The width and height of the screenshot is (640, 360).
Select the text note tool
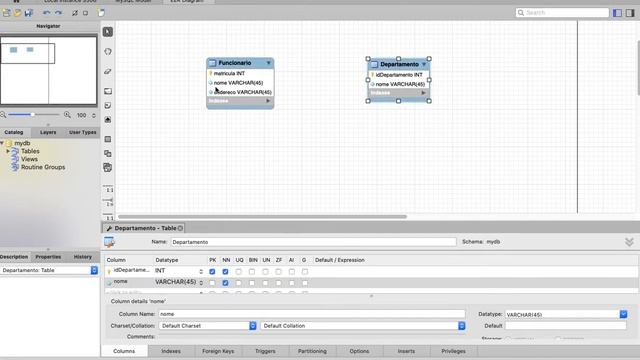pyautogui.click(x=108, y=105)
